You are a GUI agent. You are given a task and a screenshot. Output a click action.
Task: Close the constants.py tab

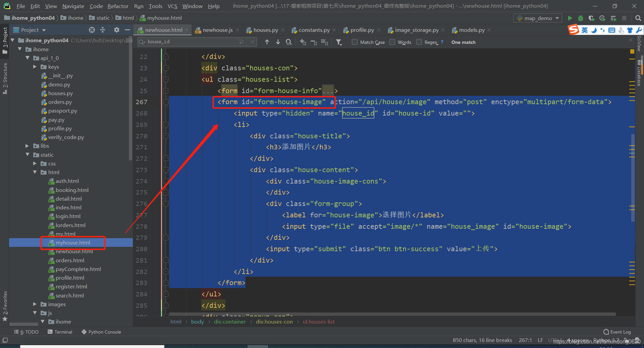click(x=334, y=30)
